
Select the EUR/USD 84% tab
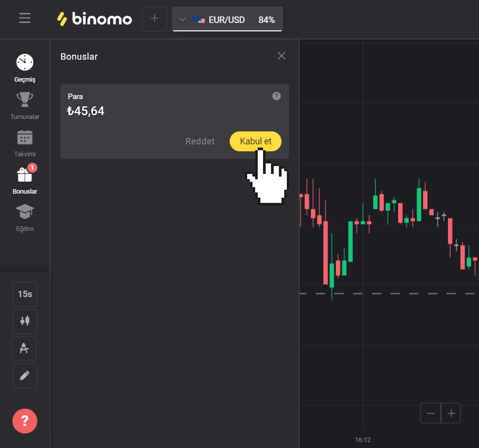(x=234, y=20)
